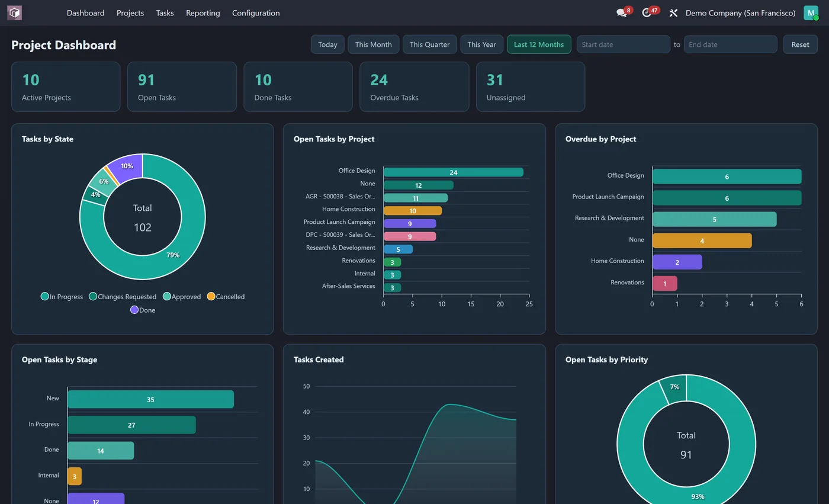
Task: Open the Odoo app home icon
Action: pyautogui.click(x=14, y=12)
